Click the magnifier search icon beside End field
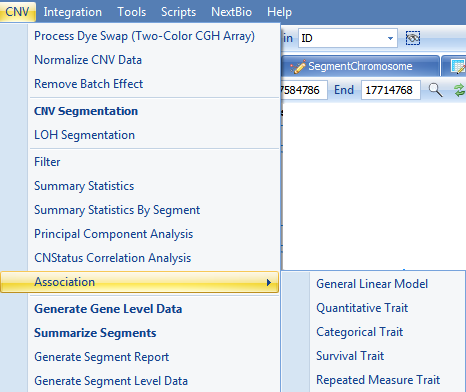 [x=435, y=90]
